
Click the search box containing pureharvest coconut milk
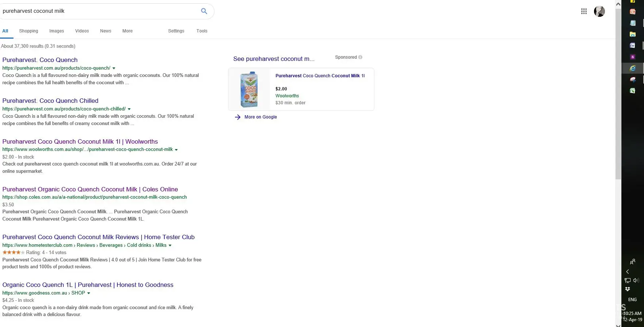click(99, 11)
